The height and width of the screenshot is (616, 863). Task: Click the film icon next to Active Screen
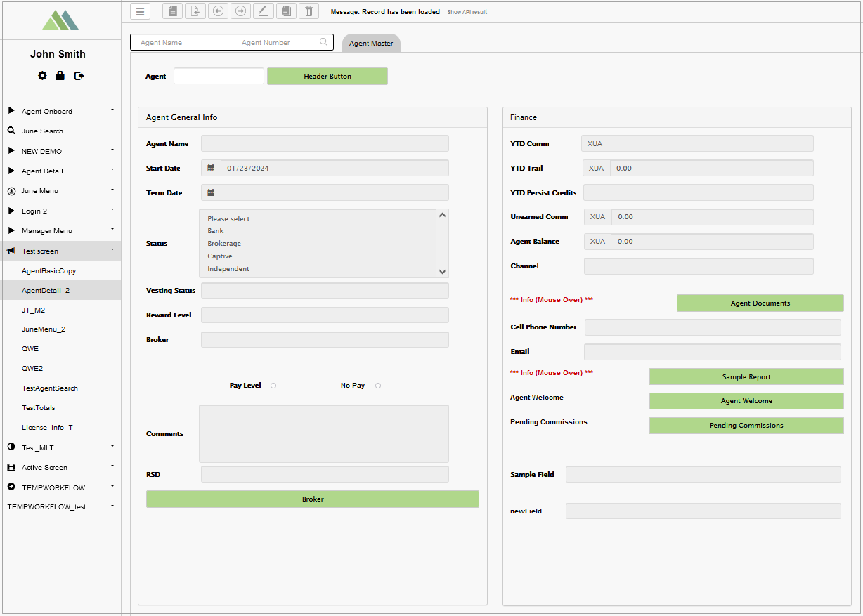[11, 467]
